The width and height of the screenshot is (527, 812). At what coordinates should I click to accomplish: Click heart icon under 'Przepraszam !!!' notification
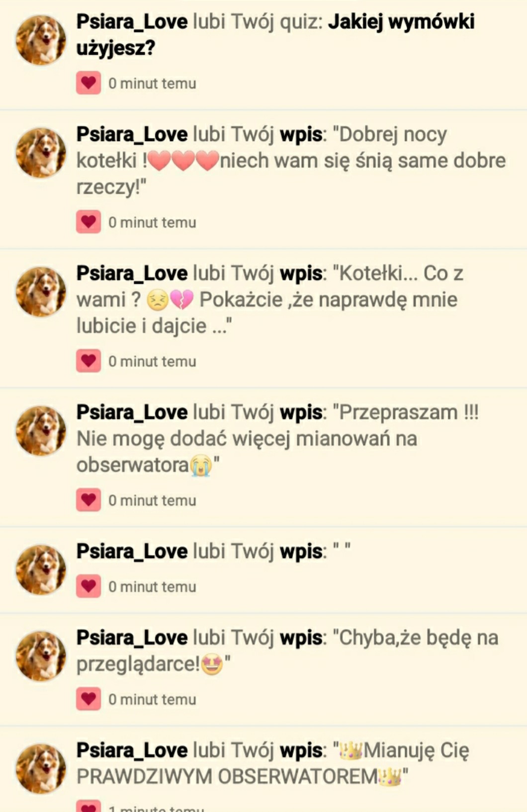point(88,500)
